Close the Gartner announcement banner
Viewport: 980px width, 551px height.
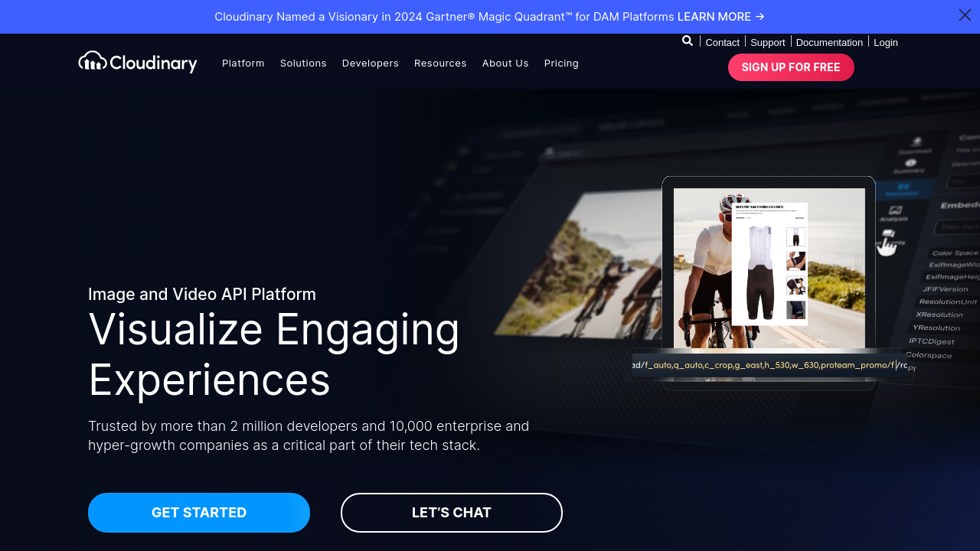point(965,15)
